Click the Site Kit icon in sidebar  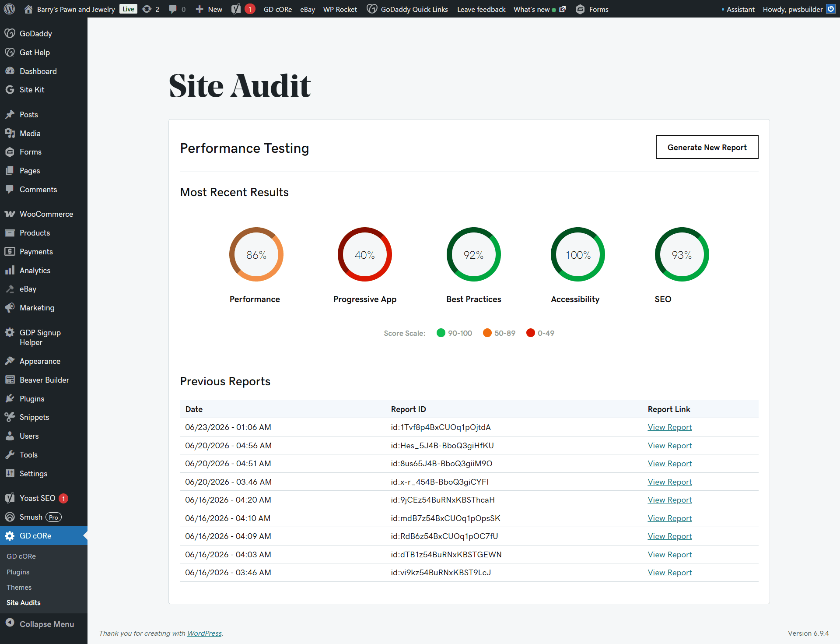tap(10, 90)
